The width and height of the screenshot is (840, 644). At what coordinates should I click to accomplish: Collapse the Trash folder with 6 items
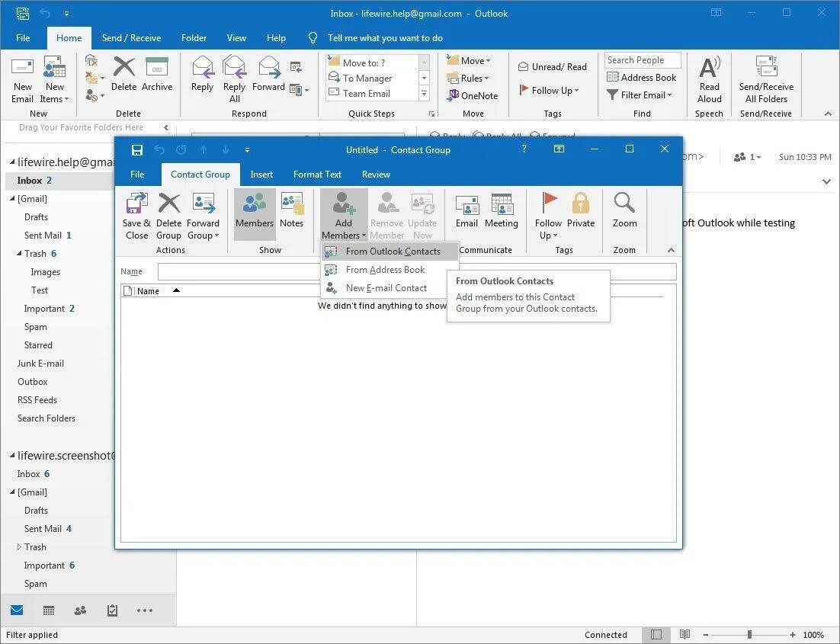pyautogui.click(x=19, y=254)
